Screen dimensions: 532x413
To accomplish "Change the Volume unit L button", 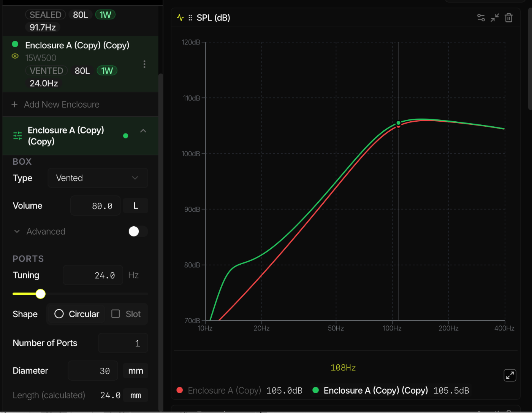I will (x=136, y=206).
